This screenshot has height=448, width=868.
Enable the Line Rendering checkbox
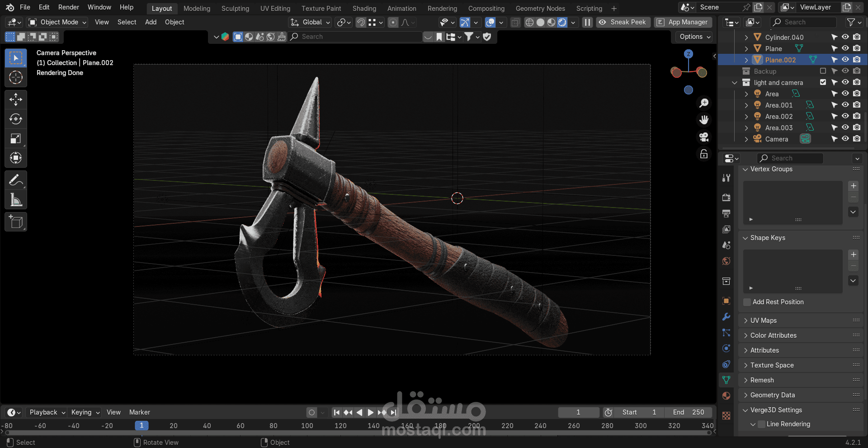762,424
